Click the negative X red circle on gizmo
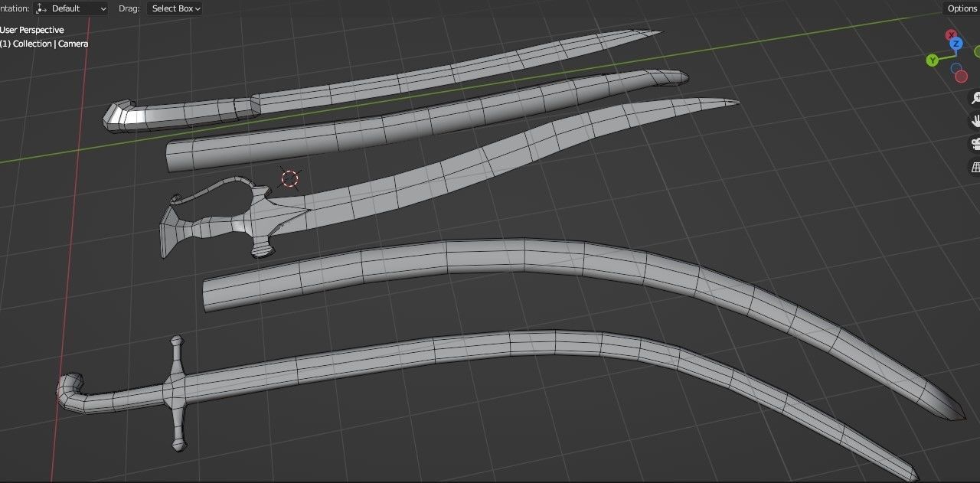Screen dimensions: 980x483 [961, 77]
